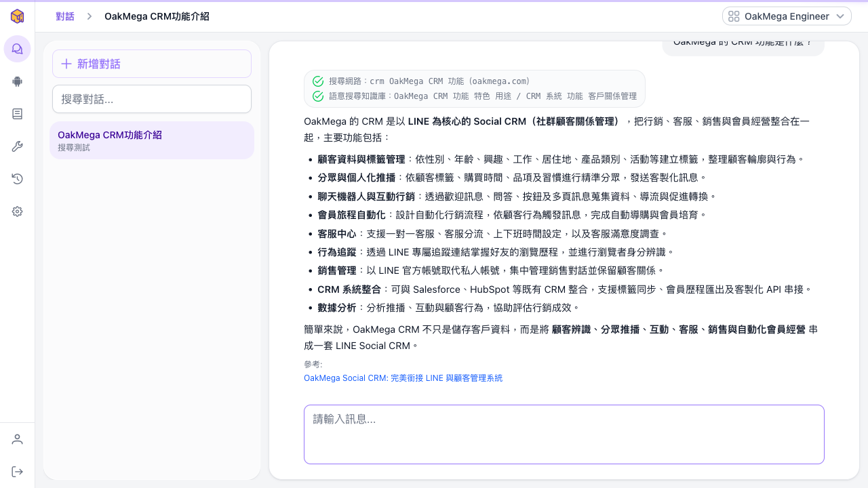Click the 分眾與個人化推播 bullet

513,178
